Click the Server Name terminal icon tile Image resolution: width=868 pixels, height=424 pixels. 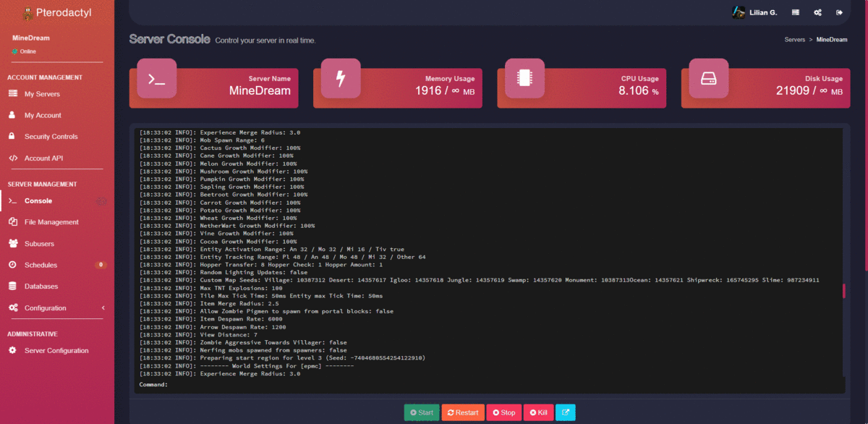pyautogui.click(x=157, y=79)
